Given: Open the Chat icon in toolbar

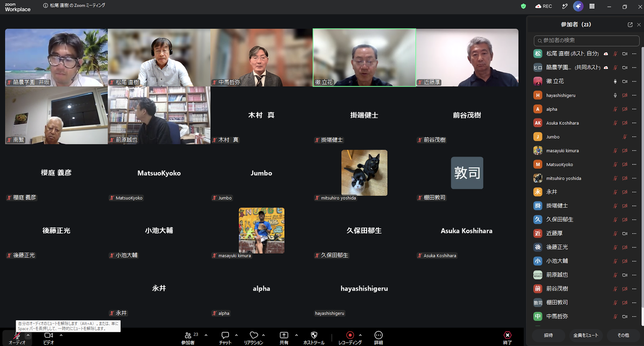Looking at the screenshot, I should pyautogui.click(x=225, y=338).
